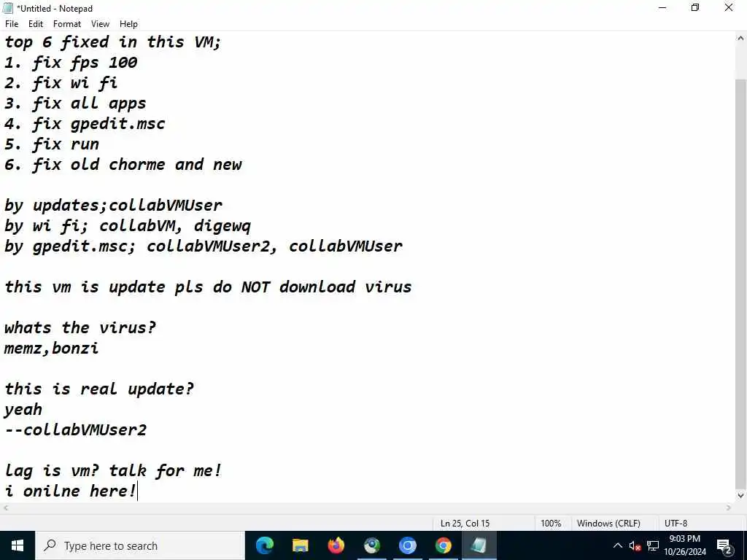The height and width of the screenshot is (560, 747).
Task: Open the blue Chromium icon in taskbar
Action: click(x=407, y=545)
